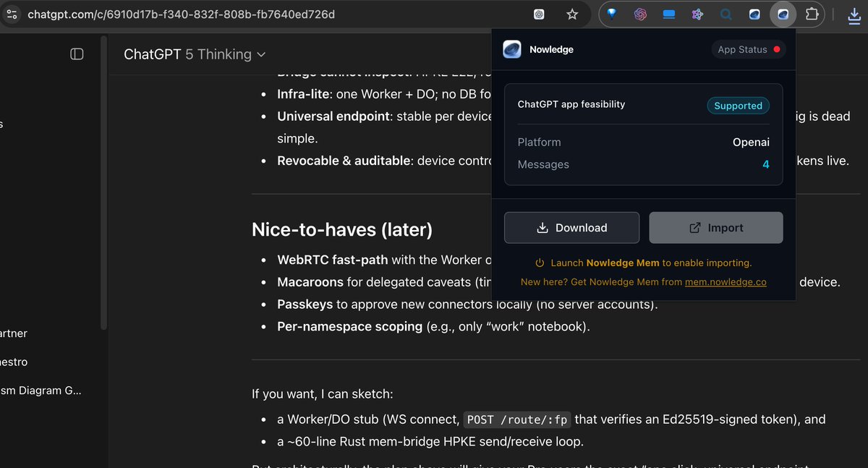The image size is (868, 468).
Task: Bookmark this page with the star icon
Action: click(572, 14)
